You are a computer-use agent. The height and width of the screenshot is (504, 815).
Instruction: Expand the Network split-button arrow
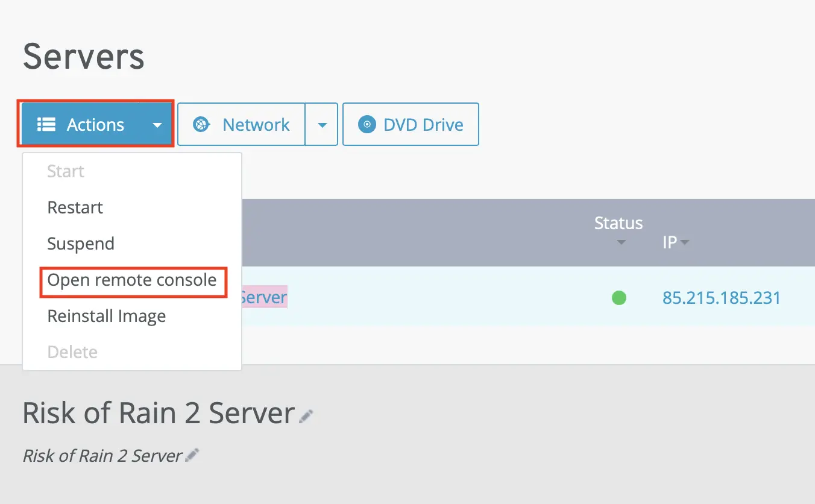pos(322,125)
